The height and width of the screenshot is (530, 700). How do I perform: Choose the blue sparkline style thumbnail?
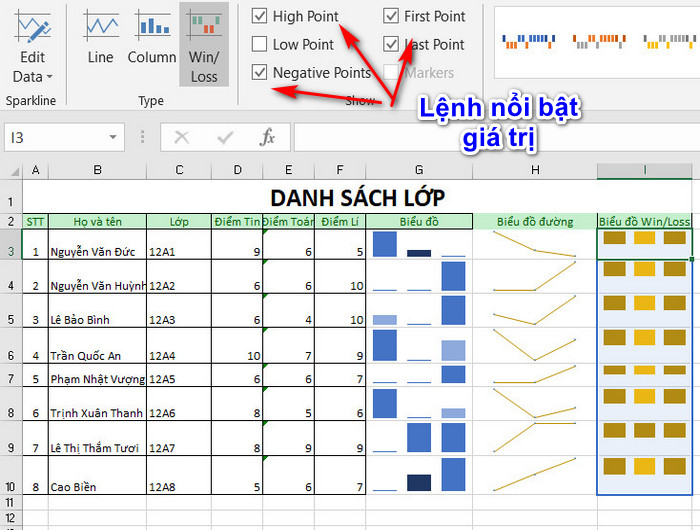click(529, 42)
